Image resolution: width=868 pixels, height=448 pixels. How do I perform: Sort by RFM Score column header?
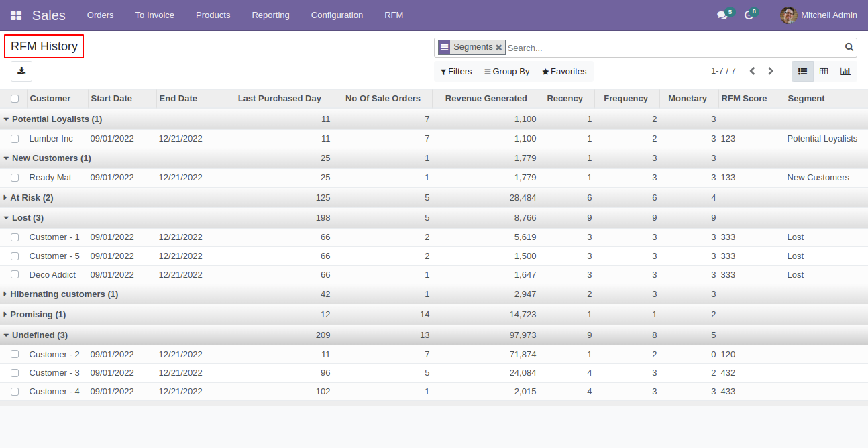pos(751,99)
